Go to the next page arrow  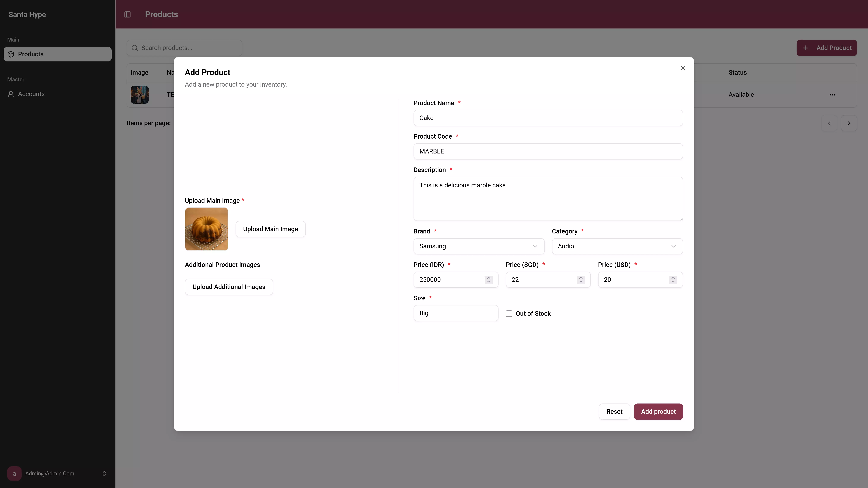[x=849, y=123]
